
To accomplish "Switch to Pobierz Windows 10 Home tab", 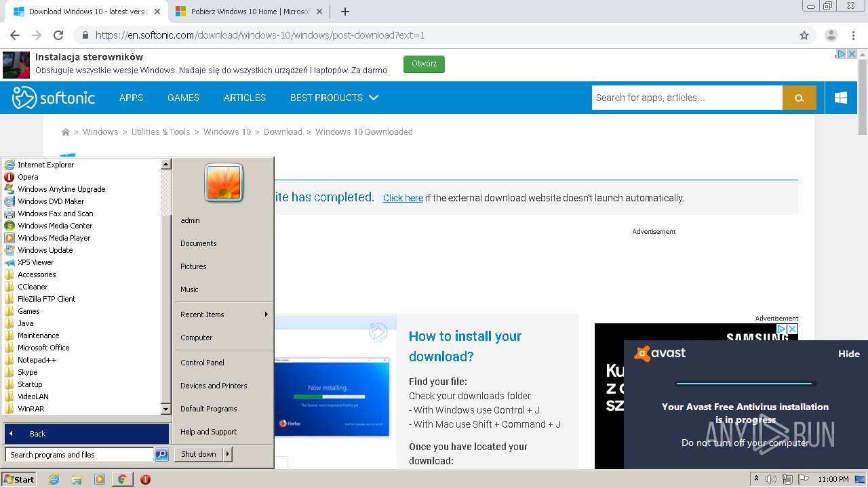I will [249, 12].
